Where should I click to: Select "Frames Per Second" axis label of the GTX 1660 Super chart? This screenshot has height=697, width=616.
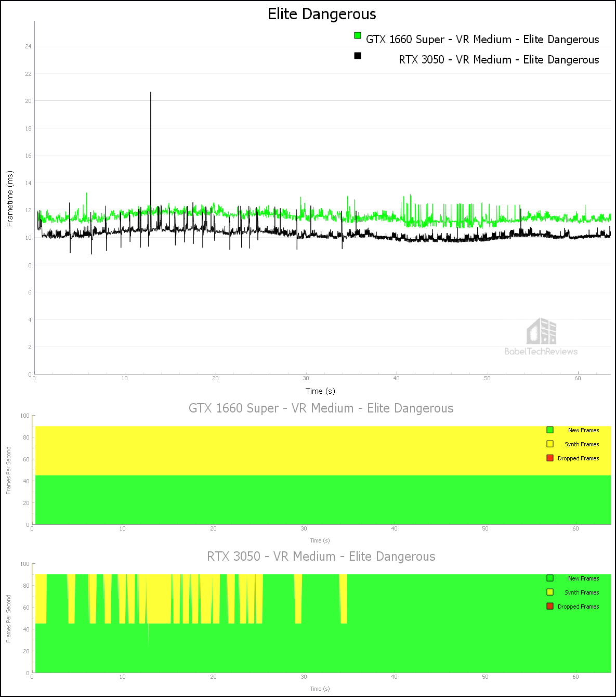click(8, 470)
